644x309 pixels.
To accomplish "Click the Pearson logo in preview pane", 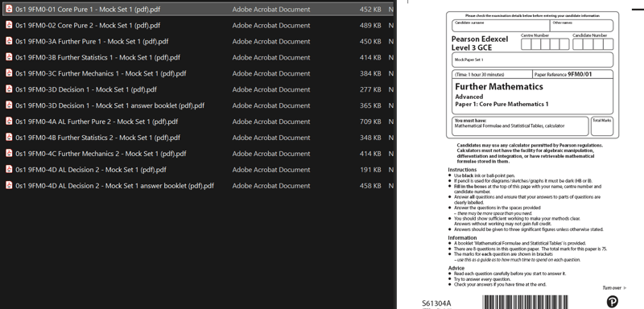I will [x=612, y=302].
